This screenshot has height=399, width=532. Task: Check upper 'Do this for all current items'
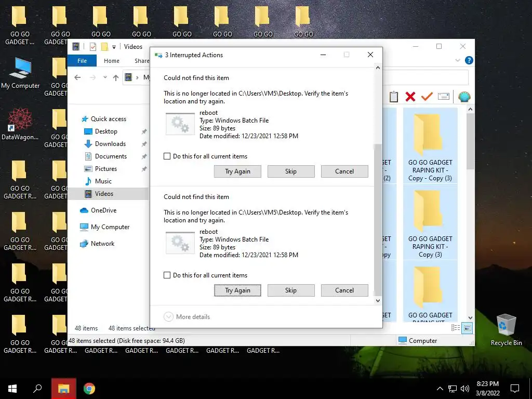[x=167, y=156]
